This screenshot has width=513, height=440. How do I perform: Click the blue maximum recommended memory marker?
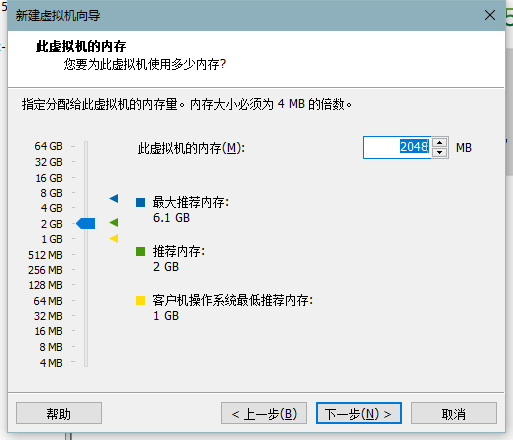(114, 198)
